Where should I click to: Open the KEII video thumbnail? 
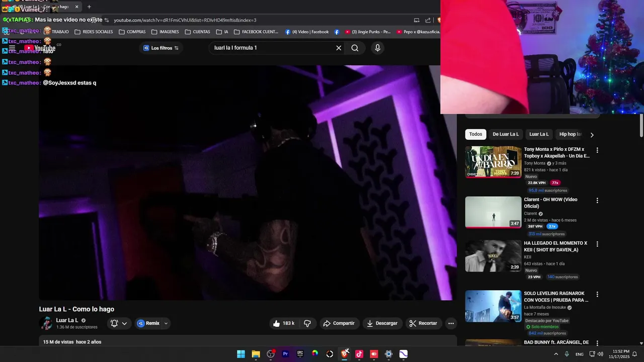click(493, 256)
